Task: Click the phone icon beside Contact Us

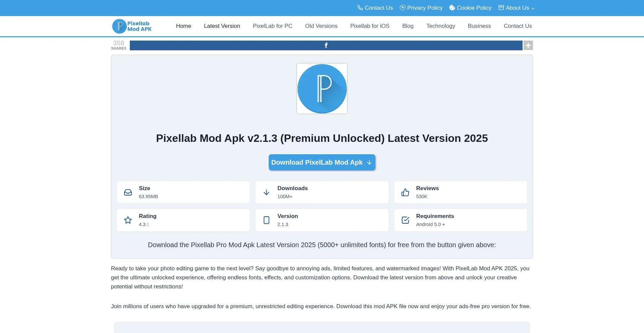Action: [x=360, y=7]
